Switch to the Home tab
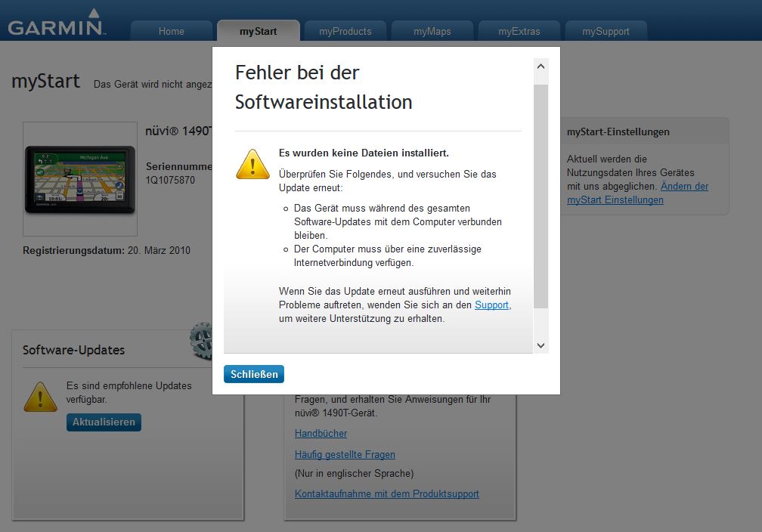 tap(172, 32)
